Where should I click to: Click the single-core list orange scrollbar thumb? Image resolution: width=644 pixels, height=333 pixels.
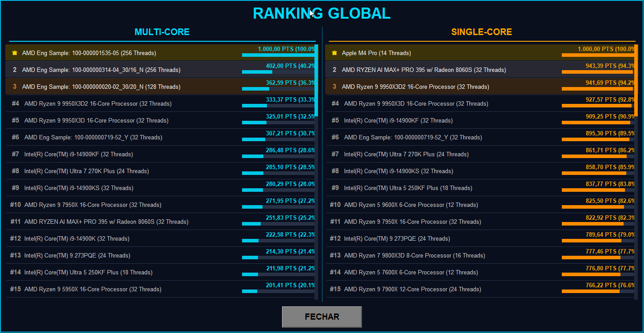tap(636, 80)
